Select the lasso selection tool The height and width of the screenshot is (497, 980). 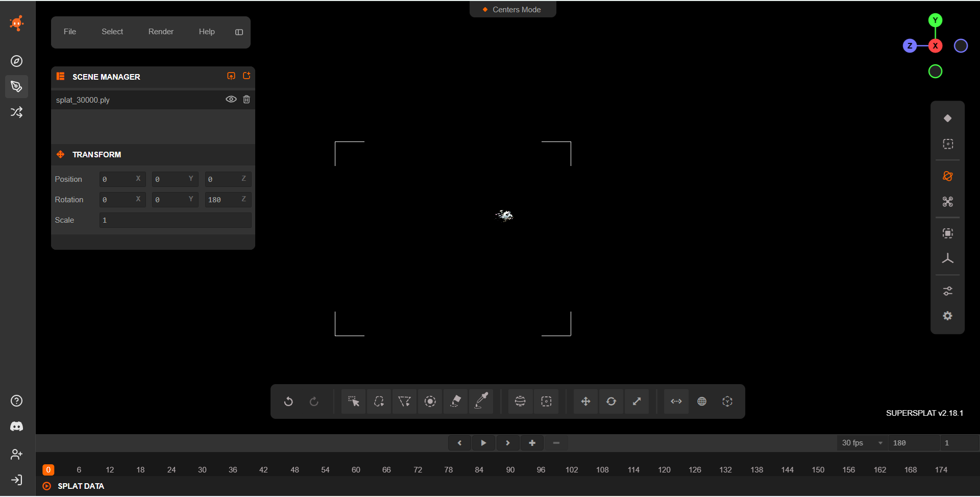point(379,401)
